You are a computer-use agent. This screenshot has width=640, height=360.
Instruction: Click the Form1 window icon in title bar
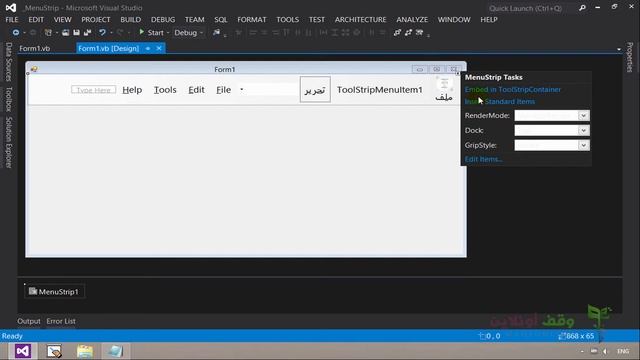tap(34, 69)
